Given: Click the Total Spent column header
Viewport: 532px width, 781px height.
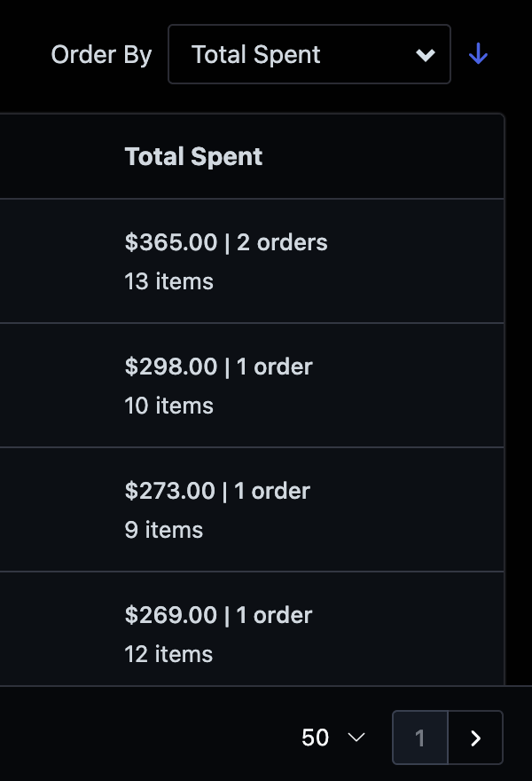Looking at the screenshot, I should click(x=193, y=156).
